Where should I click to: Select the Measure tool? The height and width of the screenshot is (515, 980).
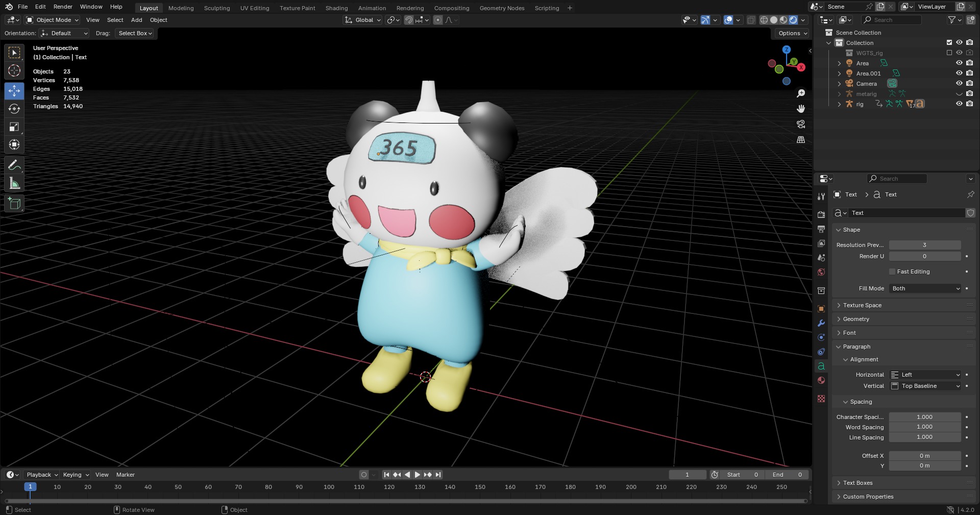[14, 183]
